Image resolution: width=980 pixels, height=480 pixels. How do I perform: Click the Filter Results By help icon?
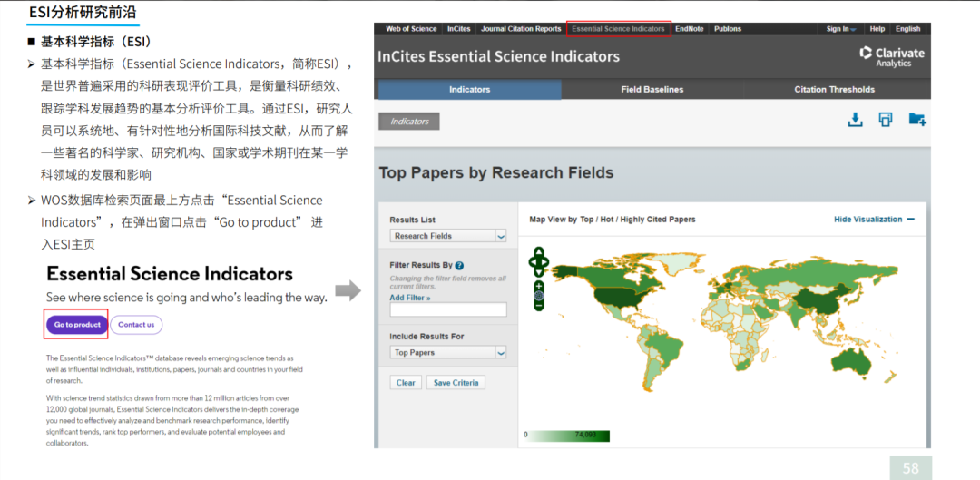coord(460,265)
